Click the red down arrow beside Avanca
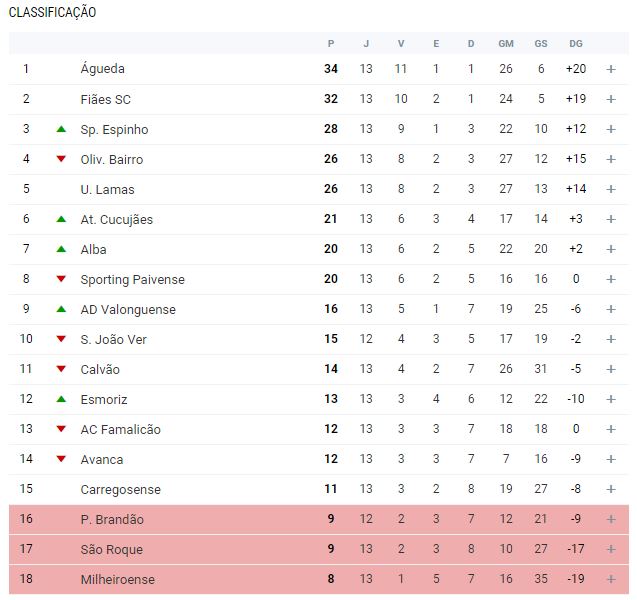 pyautogui.click(x=61, y=459)
